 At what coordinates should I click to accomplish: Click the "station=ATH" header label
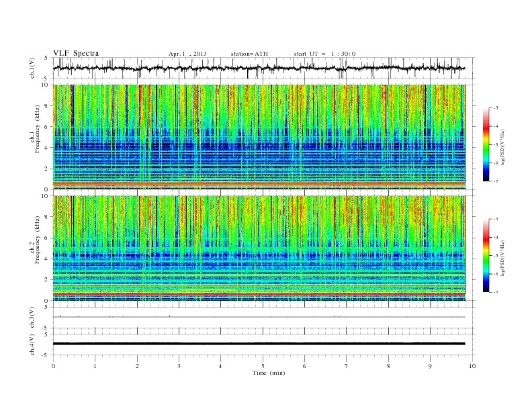[x=249, y=54]
